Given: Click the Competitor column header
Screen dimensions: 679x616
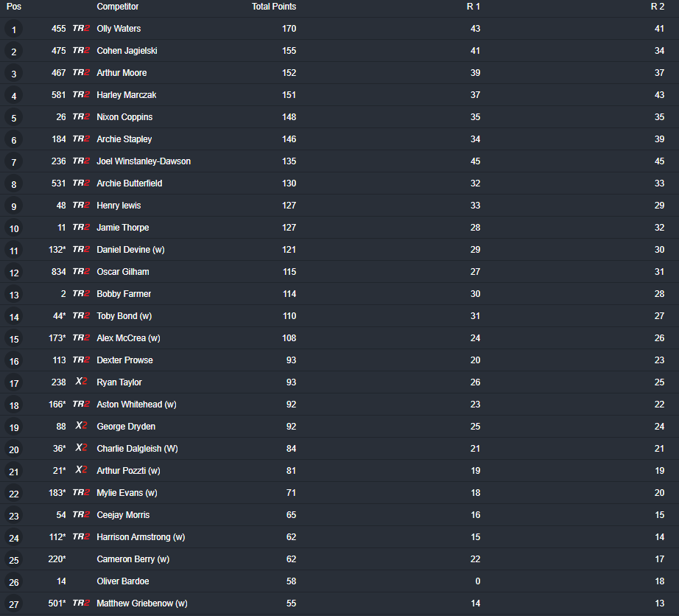Looking at the screenshot, I should [117, 7].
